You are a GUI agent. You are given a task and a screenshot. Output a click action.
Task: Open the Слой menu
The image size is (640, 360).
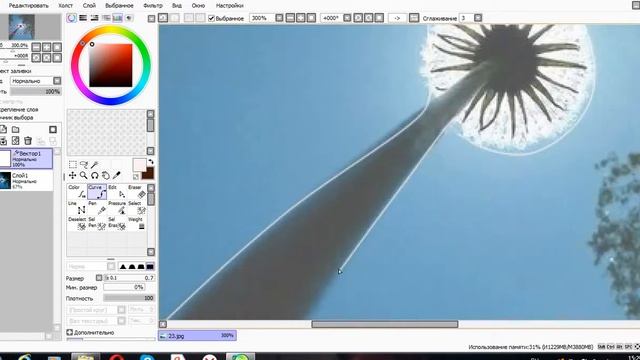click(89, 6)
